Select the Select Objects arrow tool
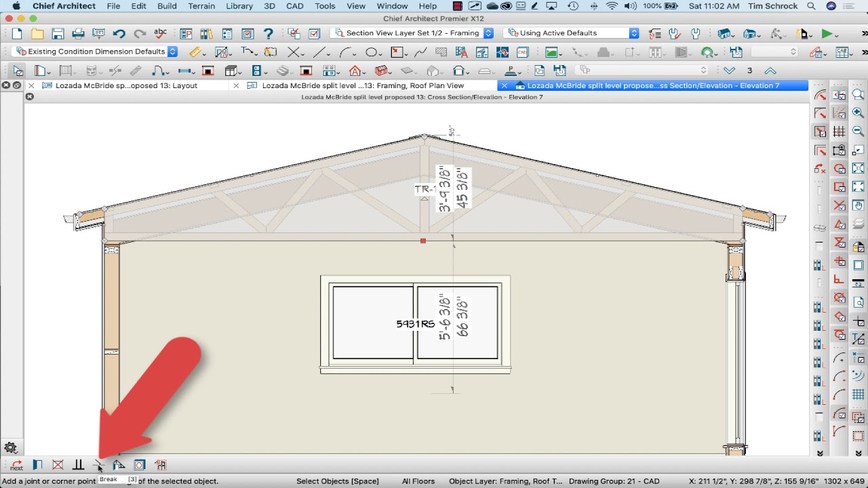Viewport: 868px width, 488px height. (x=18, y=70)
